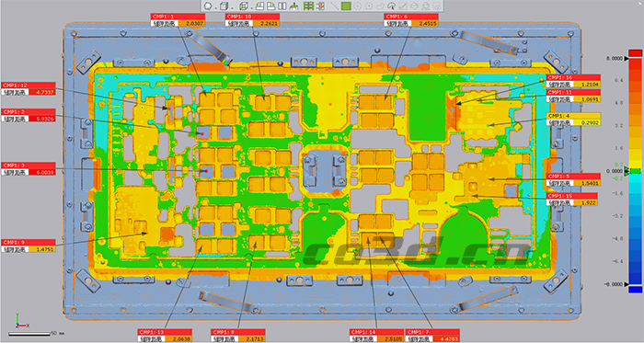Click the grayed diamond plane toolbar icon
The width and height of the screenshot is (644, 343).
(414, 6)
